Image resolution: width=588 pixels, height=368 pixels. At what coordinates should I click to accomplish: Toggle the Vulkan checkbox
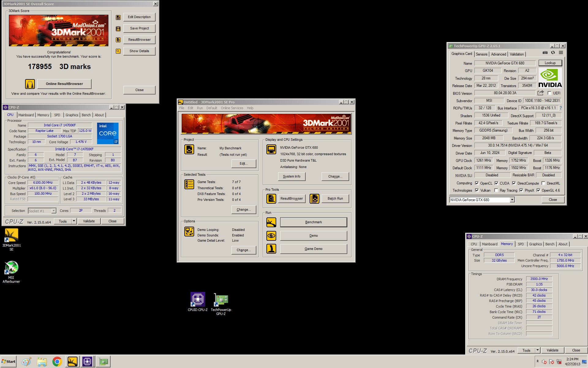[x=477, y=190]
